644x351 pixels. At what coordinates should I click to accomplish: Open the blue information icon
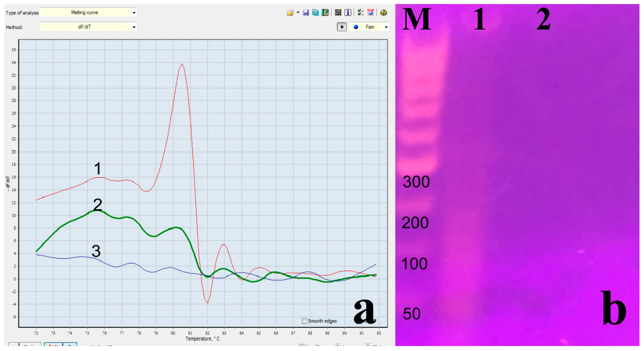tap(348, 13)
